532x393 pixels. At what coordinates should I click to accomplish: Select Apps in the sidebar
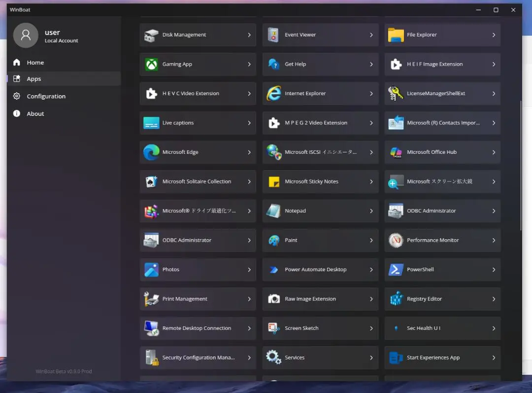click(x=64, y=79)
